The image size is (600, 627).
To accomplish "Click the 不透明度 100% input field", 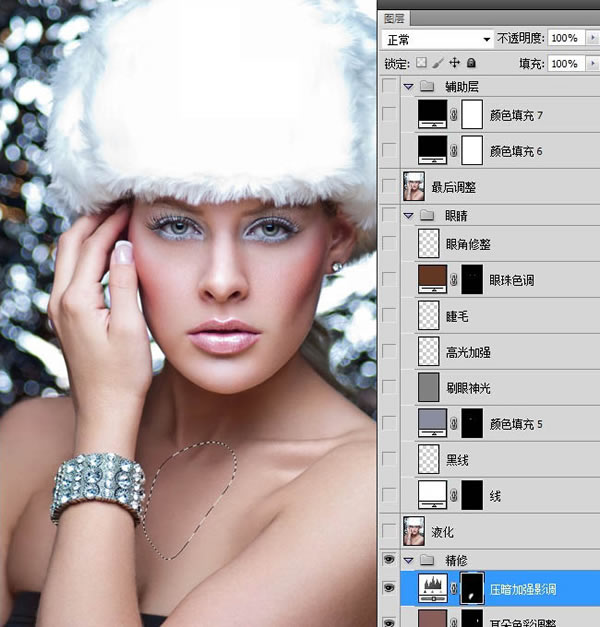I will pyautogui.click(x=566, y=38).
